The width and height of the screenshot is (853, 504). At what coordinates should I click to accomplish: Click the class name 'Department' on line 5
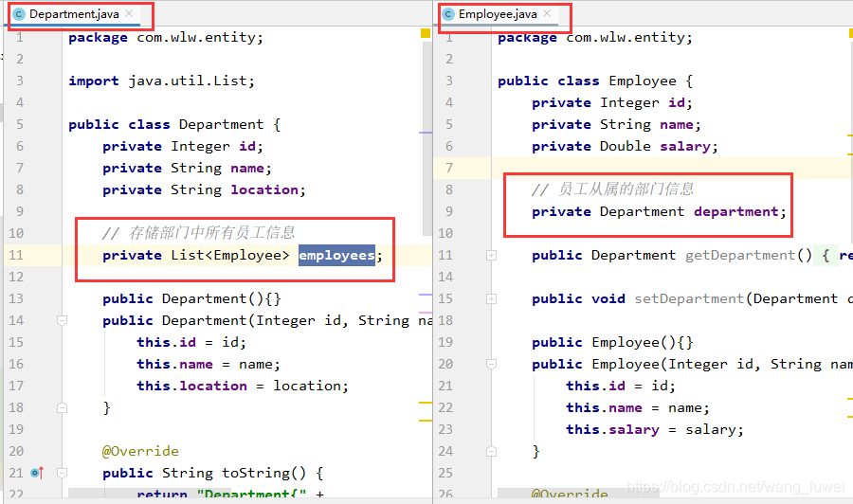(222, 124)
